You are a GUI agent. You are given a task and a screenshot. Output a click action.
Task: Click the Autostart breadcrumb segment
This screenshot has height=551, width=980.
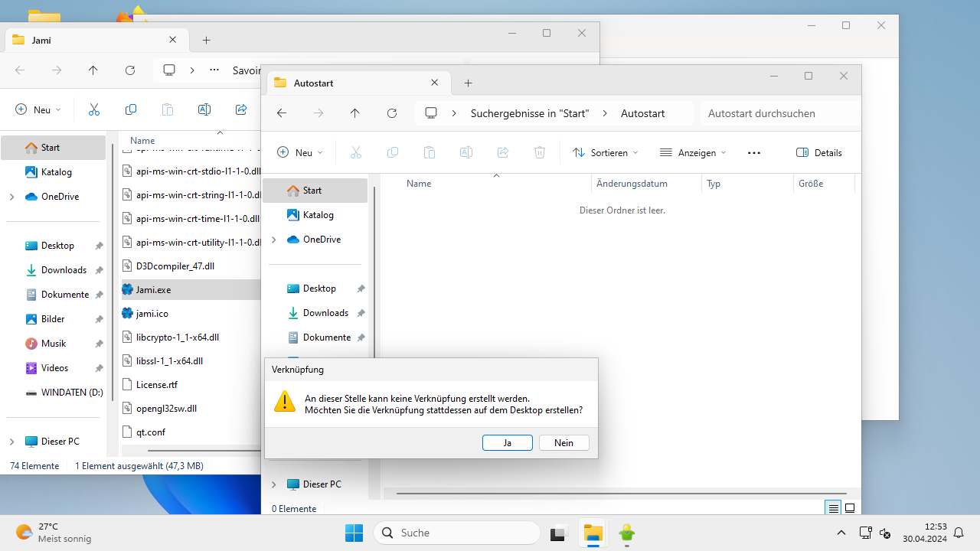(x=642, y=113)
